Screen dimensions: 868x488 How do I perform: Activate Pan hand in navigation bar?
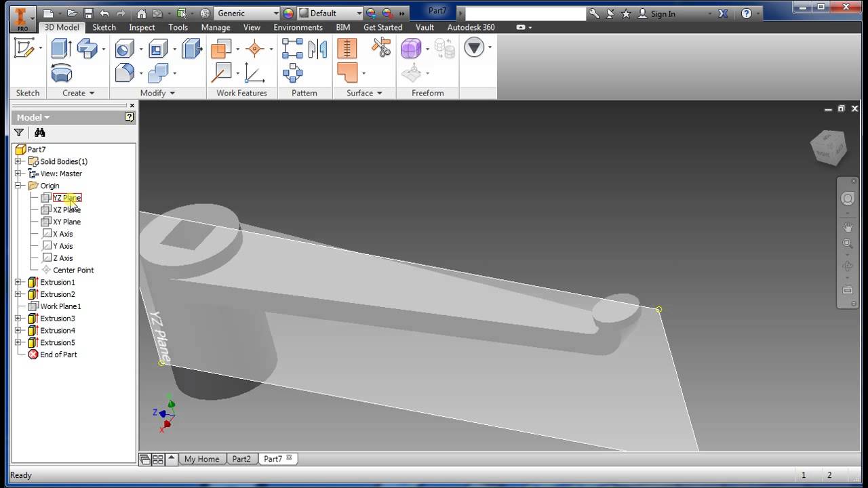(848, 227)
